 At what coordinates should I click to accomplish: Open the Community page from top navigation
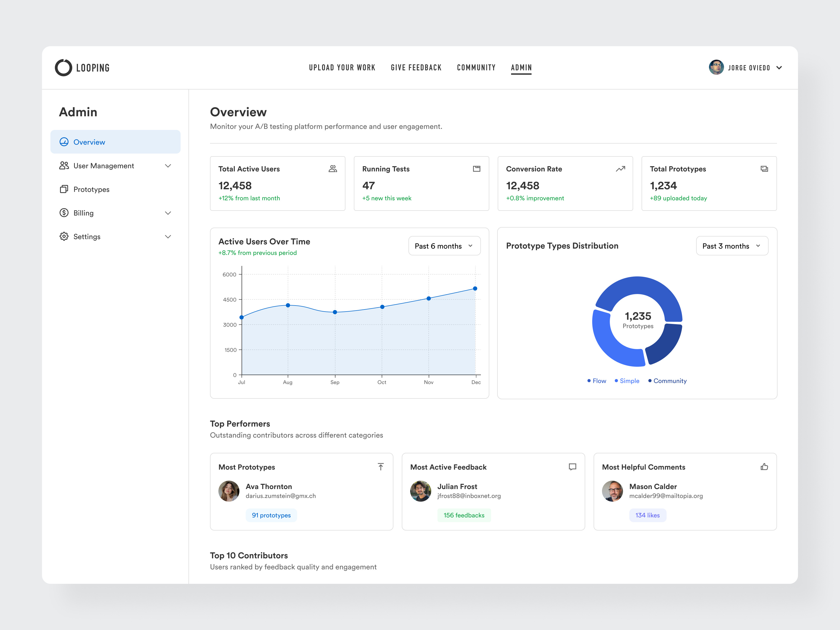pyautogui.click(x=476, y=67)
